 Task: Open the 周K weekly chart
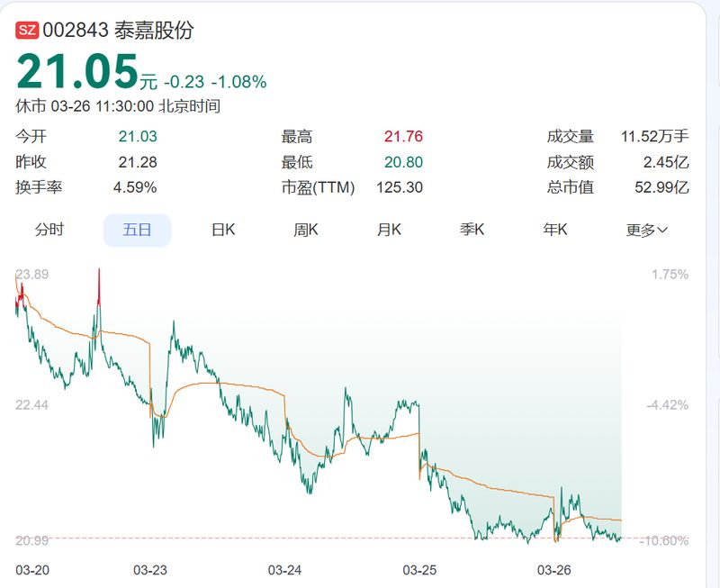click(x=305, y=231)
